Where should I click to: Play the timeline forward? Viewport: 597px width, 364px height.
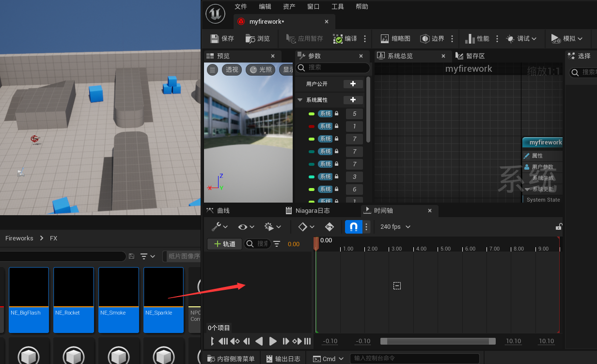coord(272,341)
